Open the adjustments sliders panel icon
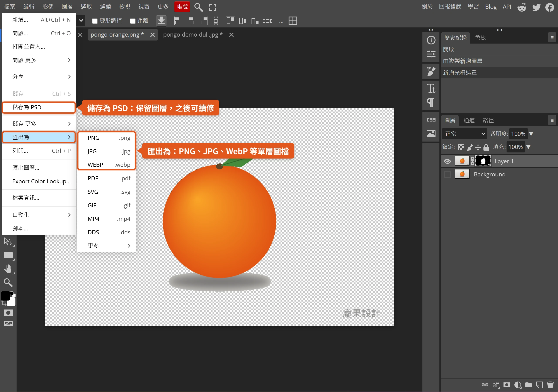The image size is (558, 392). coord(431,54)
